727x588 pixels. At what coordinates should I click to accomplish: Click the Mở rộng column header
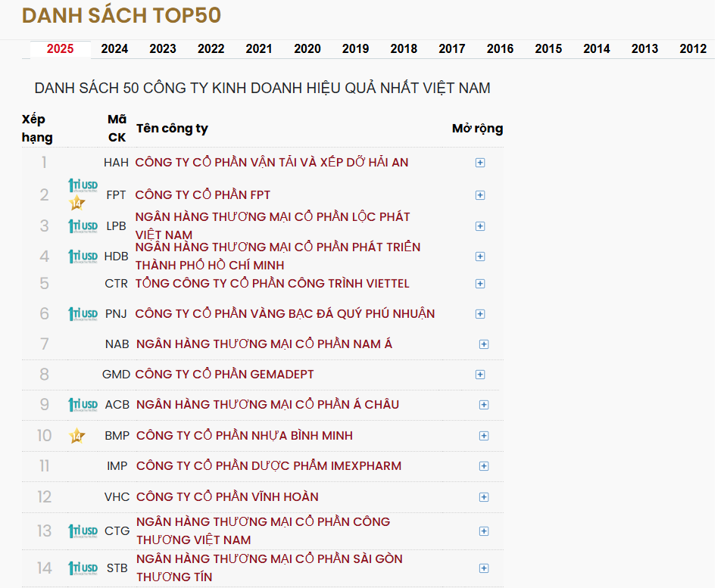[478, 129]
